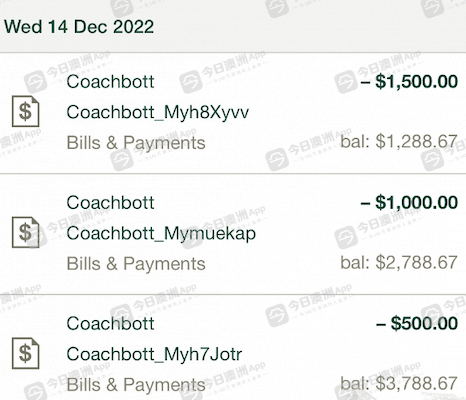Click the bal: $2,788.67 balance label

399,263
